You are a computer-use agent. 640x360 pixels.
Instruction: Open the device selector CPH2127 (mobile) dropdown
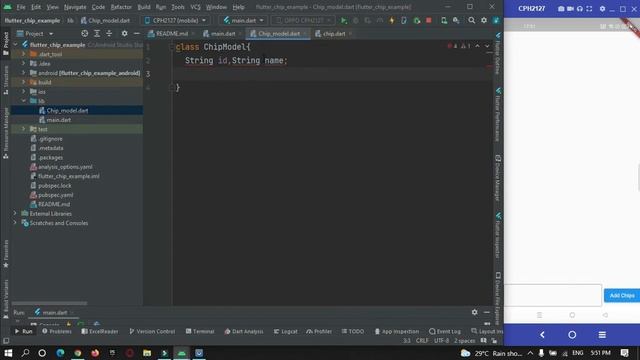coord(176,20)
